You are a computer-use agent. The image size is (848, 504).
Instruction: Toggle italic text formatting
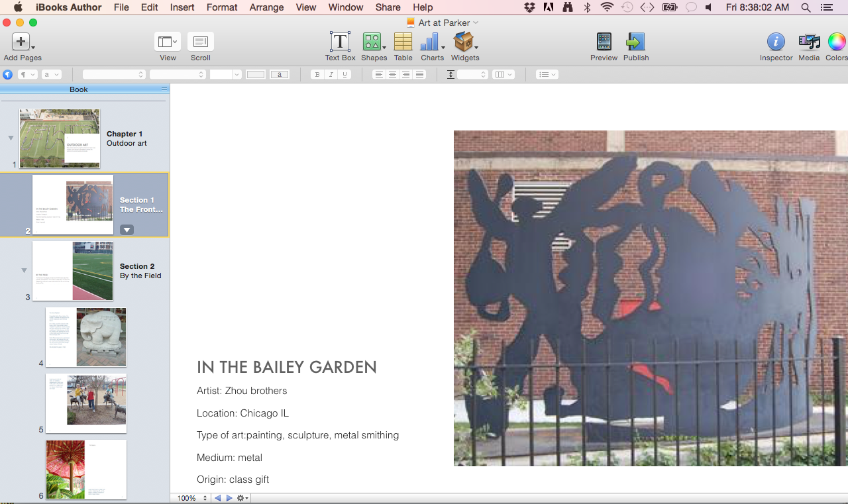click(x=331, y=75)
